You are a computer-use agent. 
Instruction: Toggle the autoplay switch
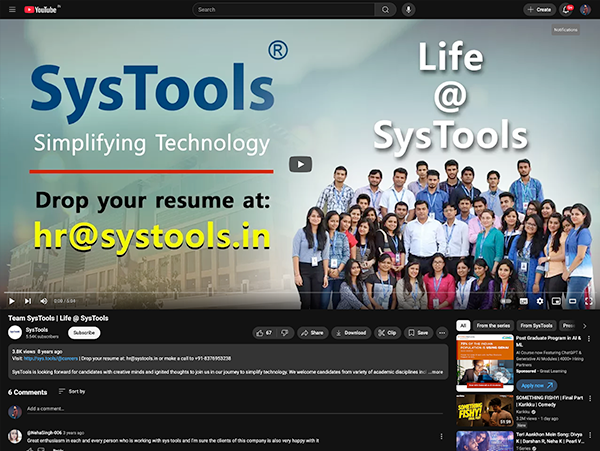pyautogui.click(x=506, y=301)
